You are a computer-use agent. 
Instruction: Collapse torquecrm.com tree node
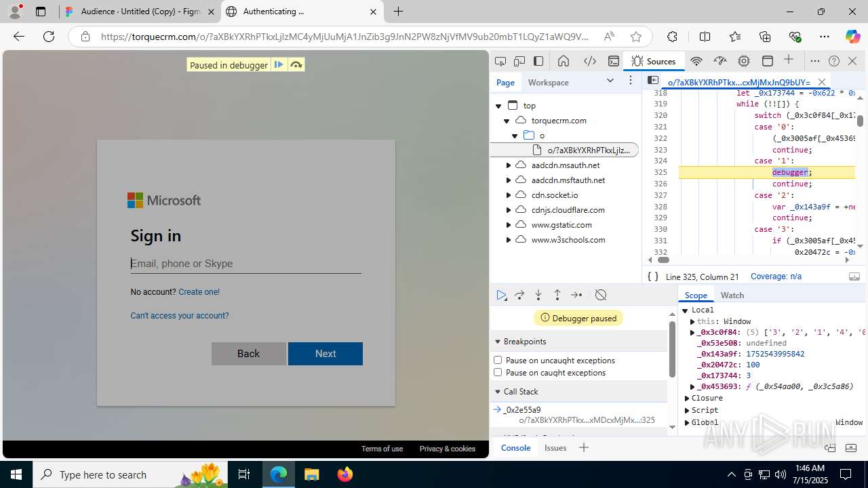[507, 121]
